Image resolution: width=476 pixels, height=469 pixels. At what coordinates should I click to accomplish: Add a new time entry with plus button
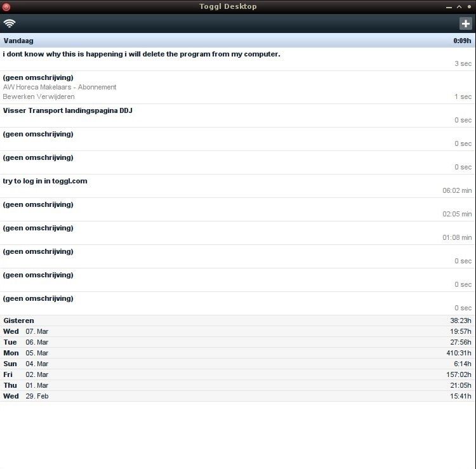pyautogui.click(x=466, y=23)
